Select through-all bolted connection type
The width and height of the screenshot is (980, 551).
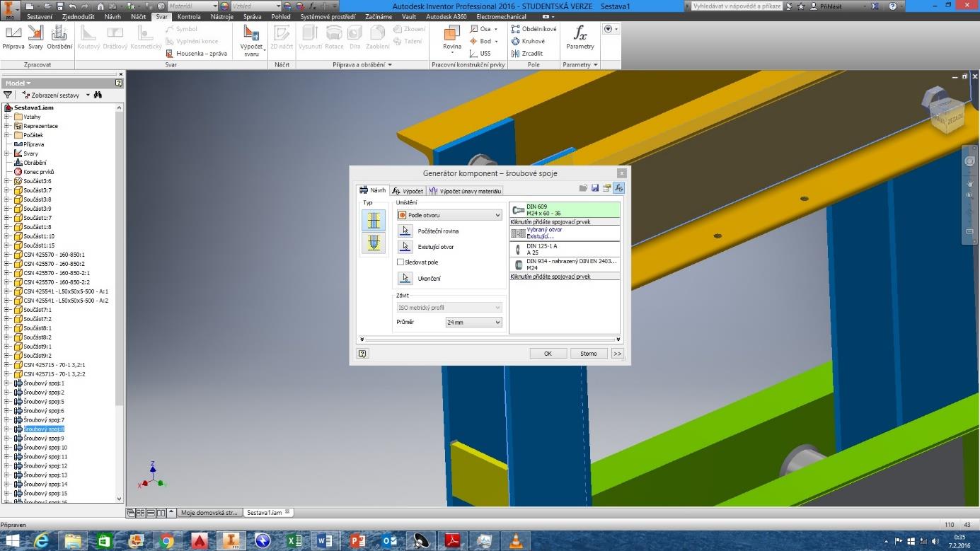374,221
